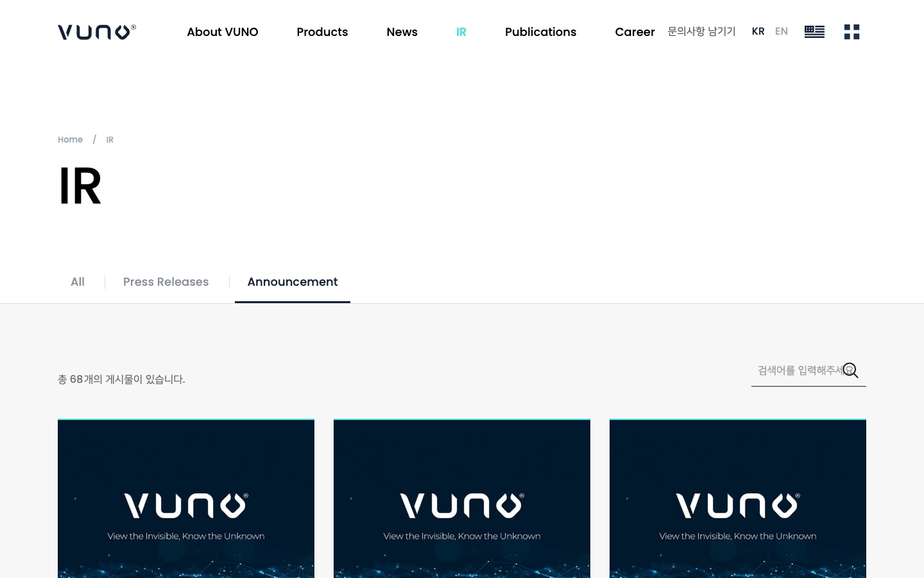The image size is (924, 578).
Task: Select the Press Releases tab
Action: [166, 282]
